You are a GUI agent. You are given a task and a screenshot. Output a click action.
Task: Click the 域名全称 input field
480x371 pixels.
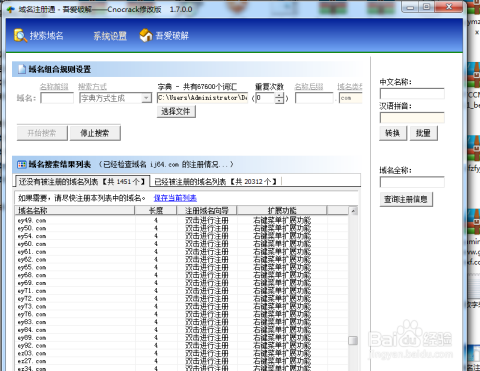pos(412,182)
